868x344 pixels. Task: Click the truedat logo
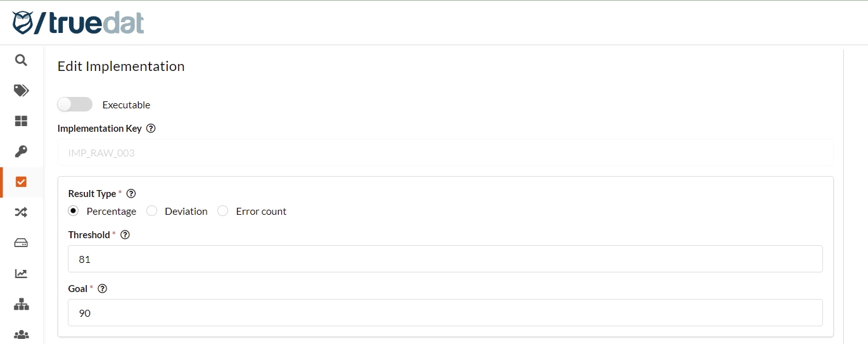(78, 23)
